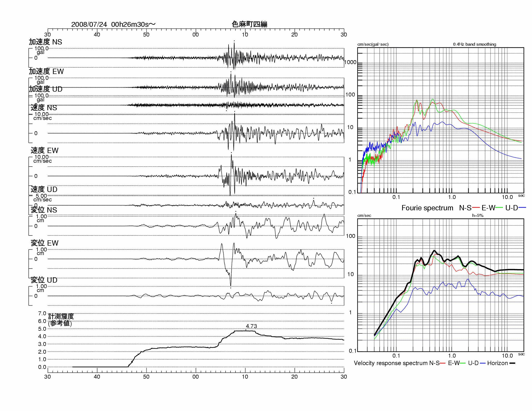Click the Velocity response spectrum title

[391, 363]
